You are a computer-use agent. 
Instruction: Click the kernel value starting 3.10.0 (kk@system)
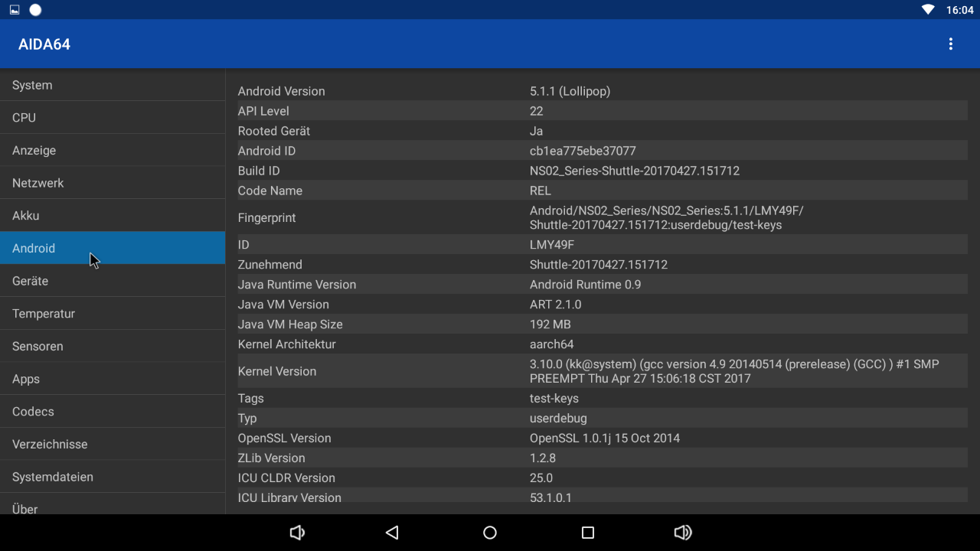(x=734, y=371)
